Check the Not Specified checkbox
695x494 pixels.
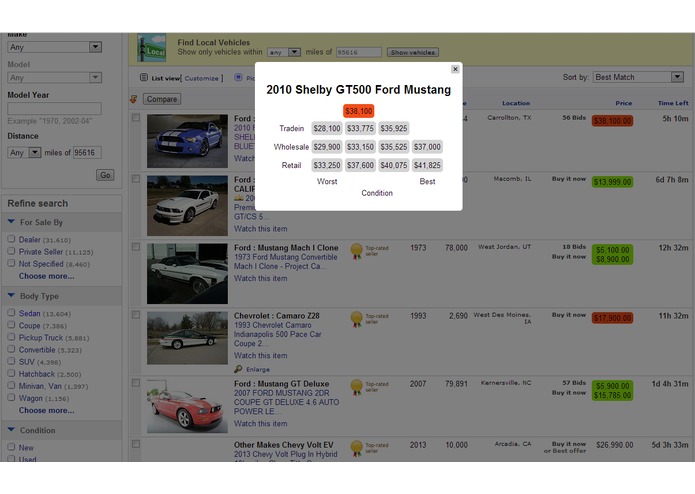click(x=12, y=263)
